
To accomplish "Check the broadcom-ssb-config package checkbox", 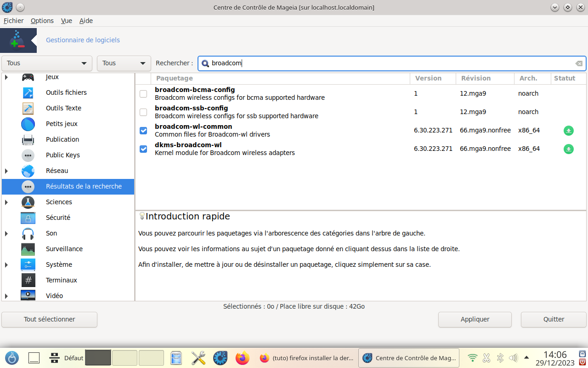I will (143, 112).
